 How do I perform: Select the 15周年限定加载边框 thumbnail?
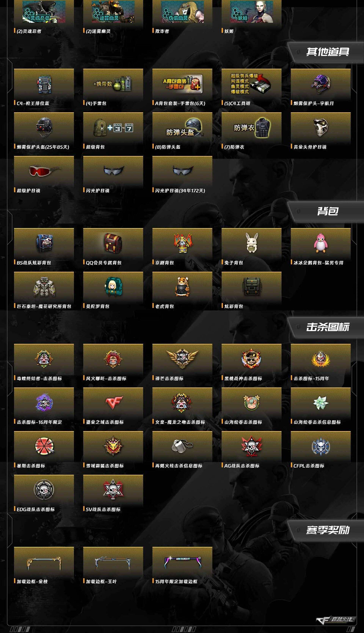pos(182,563)
